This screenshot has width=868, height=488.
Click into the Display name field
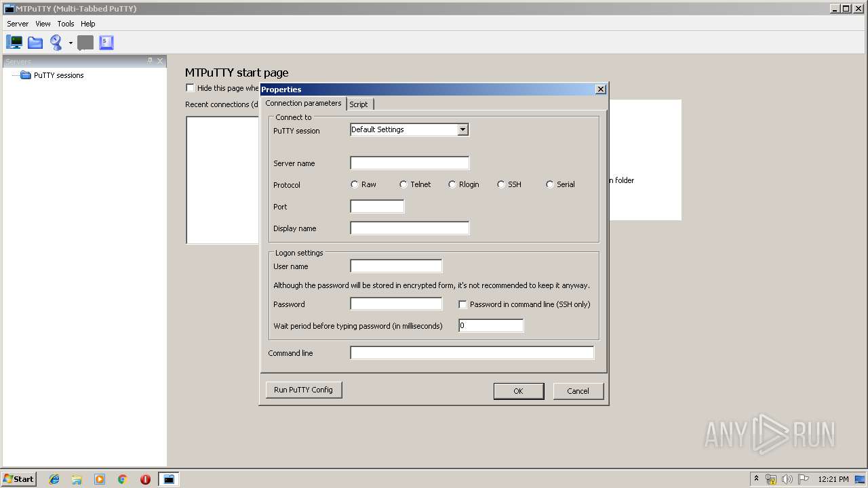pyautogui.click(x=410, y=228)
